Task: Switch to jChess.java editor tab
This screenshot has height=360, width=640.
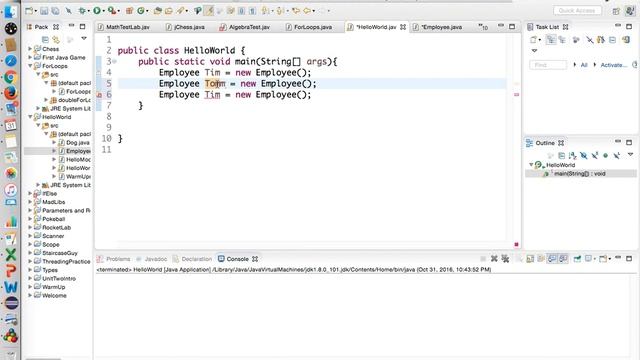Action: tap(189, 27)
